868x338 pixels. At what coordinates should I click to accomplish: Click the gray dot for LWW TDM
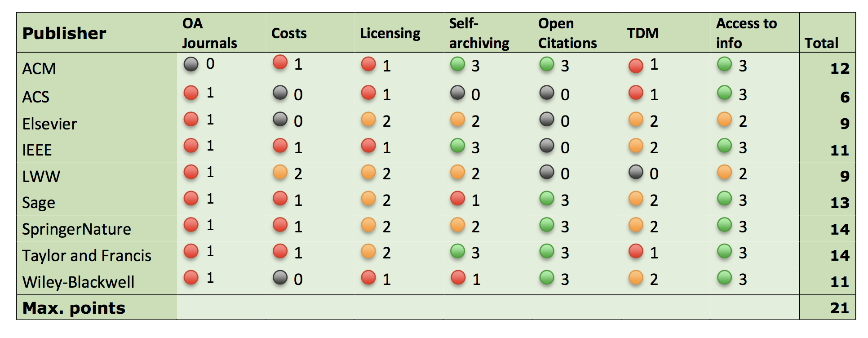(x=636, y=172)
